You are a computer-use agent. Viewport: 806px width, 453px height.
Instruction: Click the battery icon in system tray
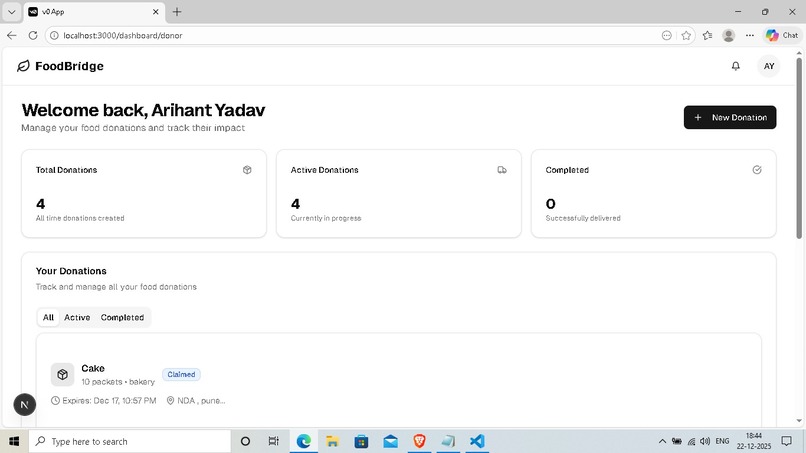tap(677, 441)
